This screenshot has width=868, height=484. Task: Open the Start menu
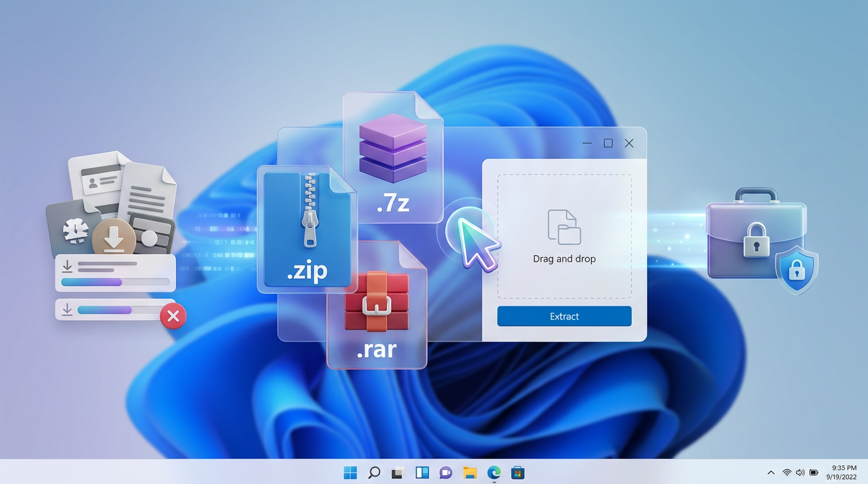point(349,472)
